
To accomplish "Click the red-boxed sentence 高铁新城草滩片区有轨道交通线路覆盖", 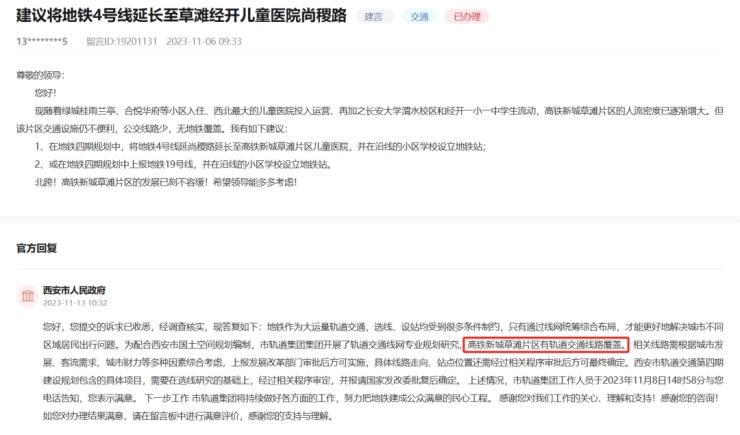I will (546, 344).
